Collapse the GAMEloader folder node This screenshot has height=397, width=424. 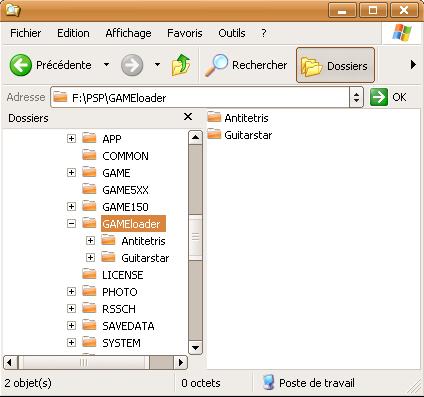pyautogui.click(x=71, y=223)
